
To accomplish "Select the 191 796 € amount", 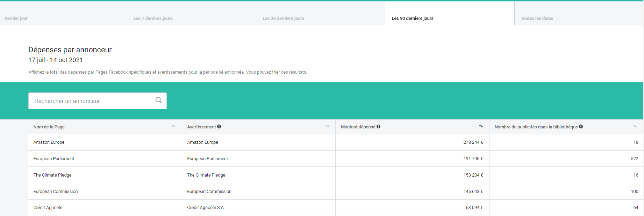I will [473, 159].
